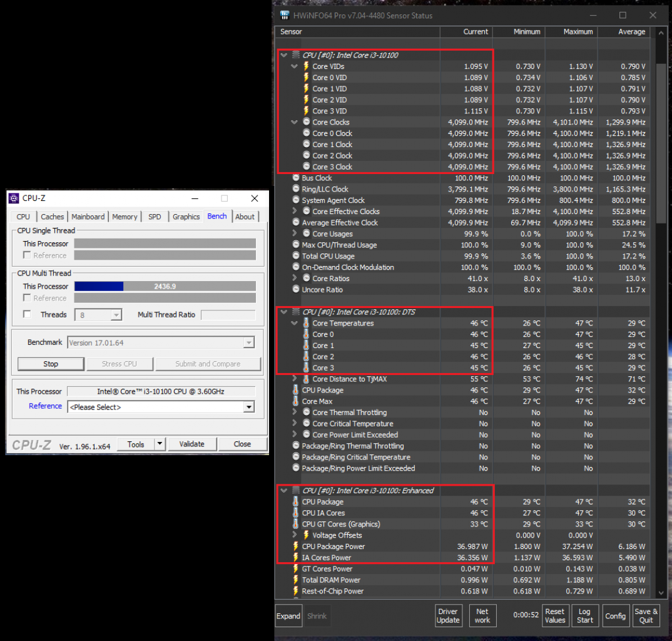672x641 pixels.
Task: Click the icon beside Max CPU/Thread Usage
Action: (296, 244)
